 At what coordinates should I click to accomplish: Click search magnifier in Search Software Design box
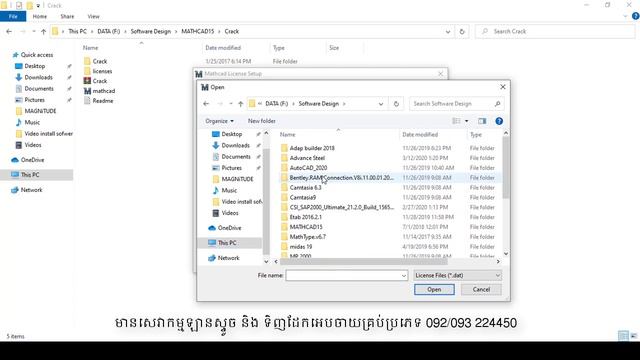497,104
